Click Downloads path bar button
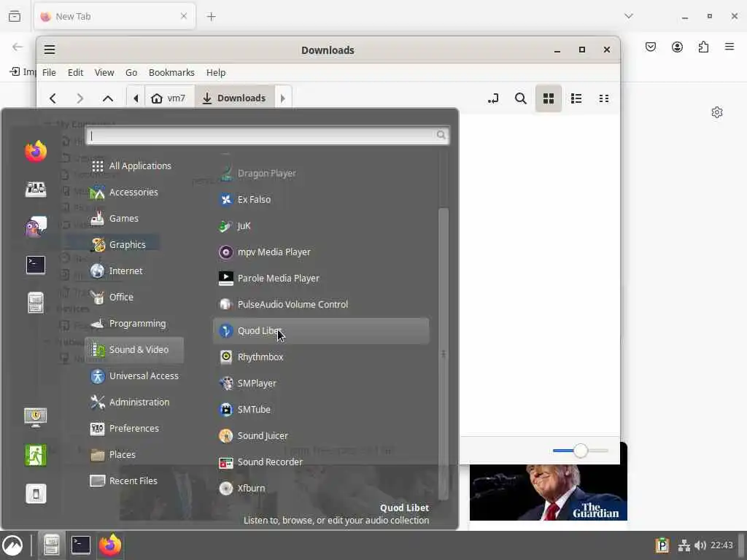747x560 pixels. click(234, 98)
